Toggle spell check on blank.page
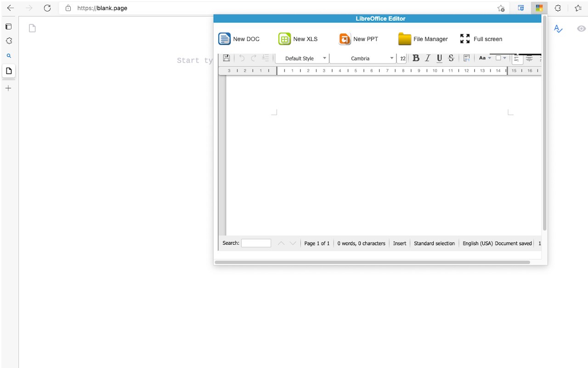Screen dimensions: 588x368 [558, 29]
